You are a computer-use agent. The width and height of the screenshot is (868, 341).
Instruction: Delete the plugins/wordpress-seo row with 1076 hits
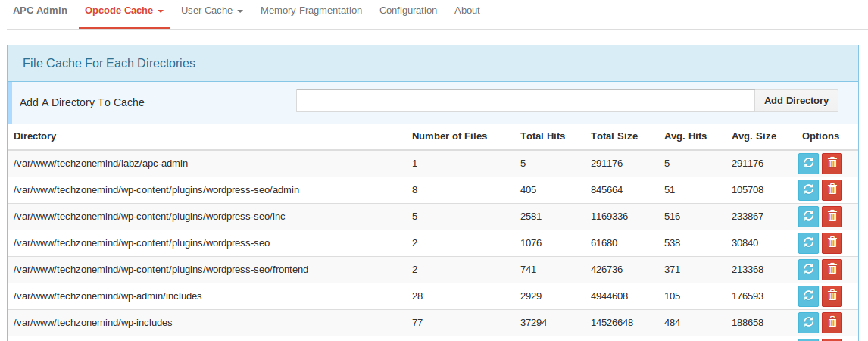[832, 243]
